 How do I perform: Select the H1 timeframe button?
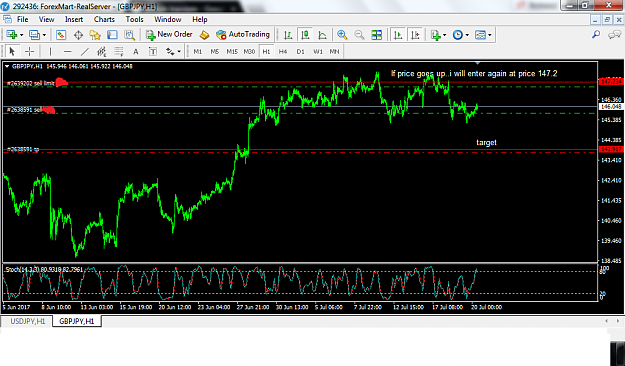pyautogui.click(x=266, y=51)
